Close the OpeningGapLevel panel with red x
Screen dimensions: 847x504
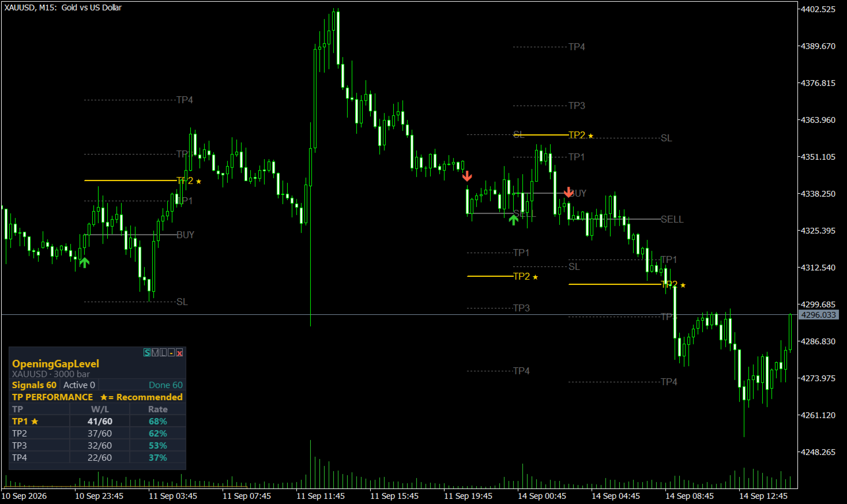click(x=179, y=352)
